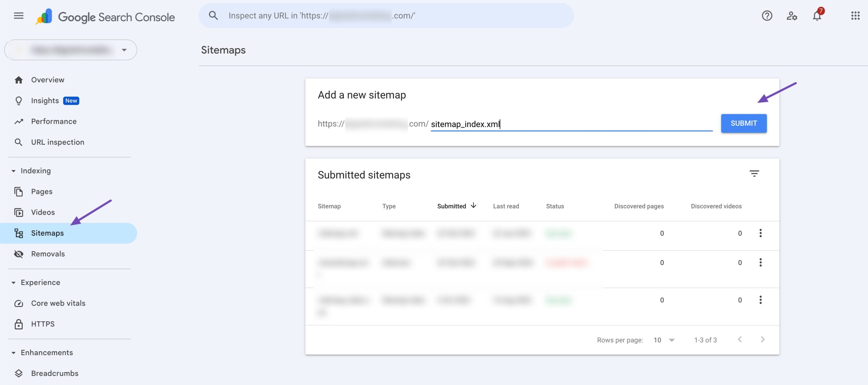Navigate to the Overview page
The height and width of the screenshot is (385, 868).
click(47, 80)
